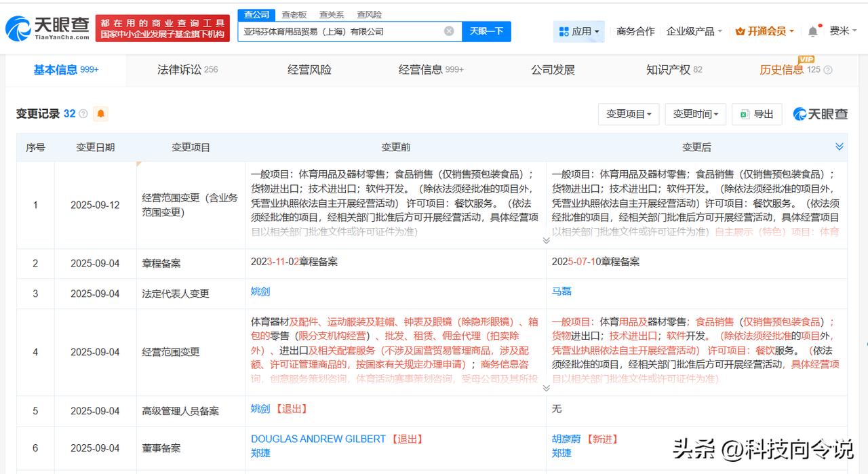This screenshot has height=474, width=868.
Task: Select the 法律诉讼 tab
Action: click(x=187, y=70)
